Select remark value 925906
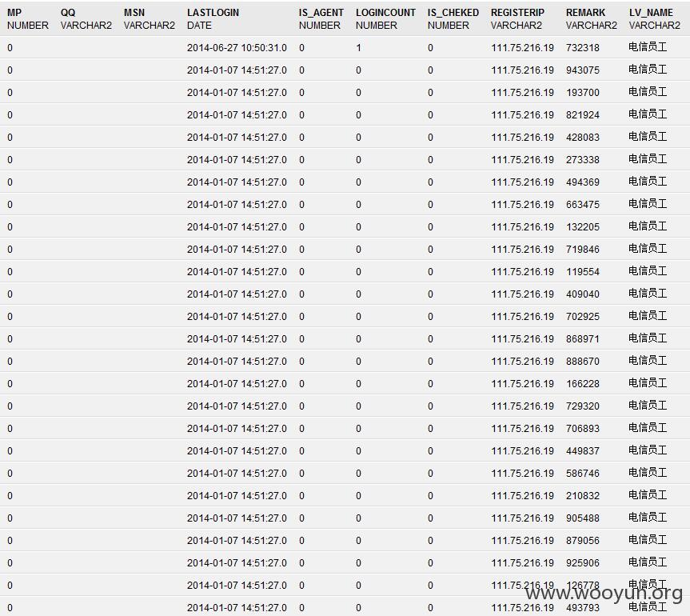Image resolution: width=690 pixels, height=616 pixels. (583, 563)
